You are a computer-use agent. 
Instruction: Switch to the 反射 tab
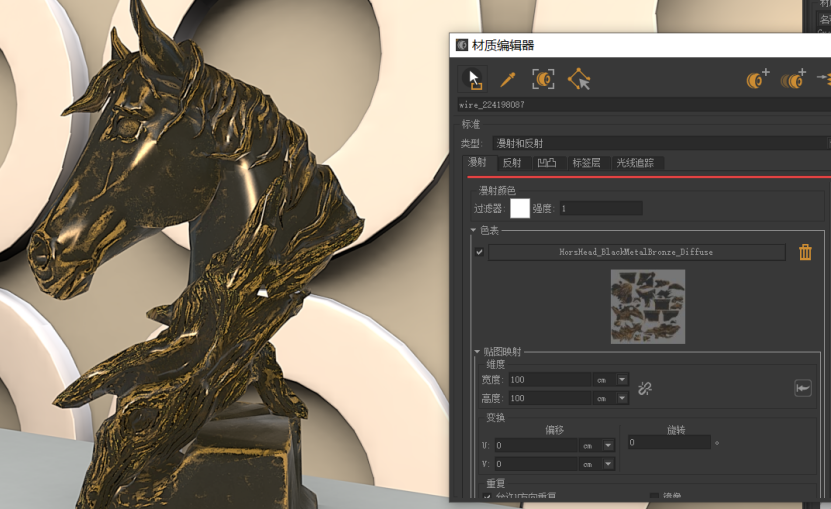(x=511, y=163)
